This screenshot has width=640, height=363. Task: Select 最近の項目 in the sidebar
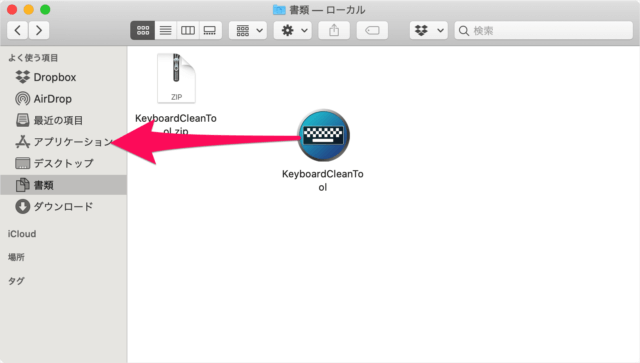(x=64, y=120)
